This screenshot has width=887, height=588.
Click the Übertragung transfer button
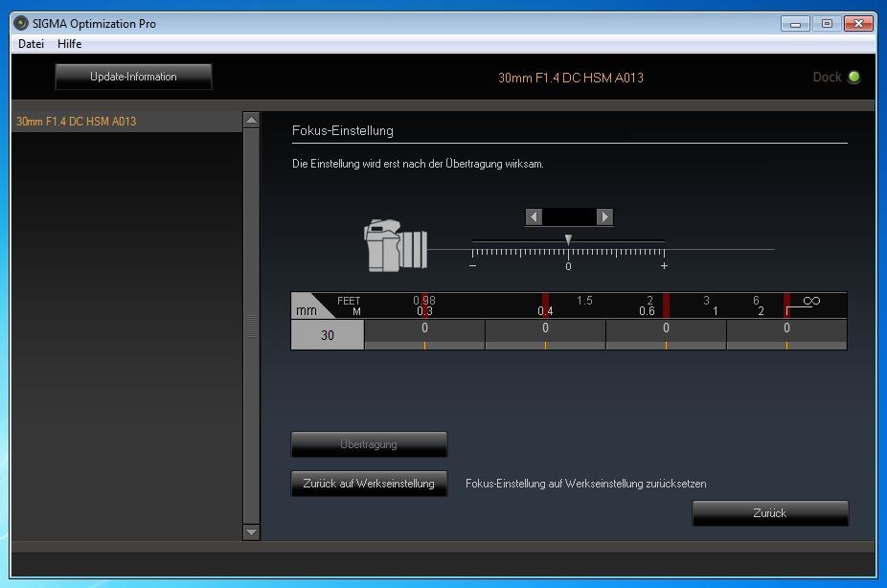369,444
